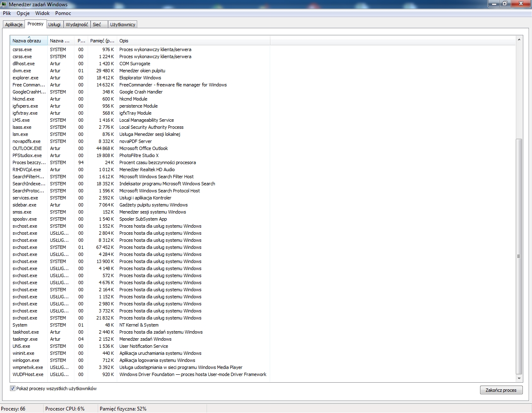Image resolution: width=532 pixels, height=413 pixels.
Task: Switch to the Wydajność tab
Action: coord(77,25)
